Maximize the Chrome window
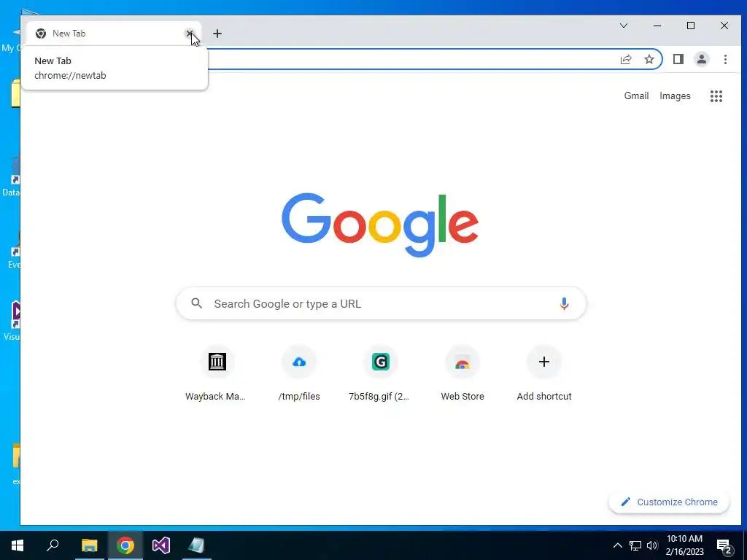747x560 pixels. (691, 26)
